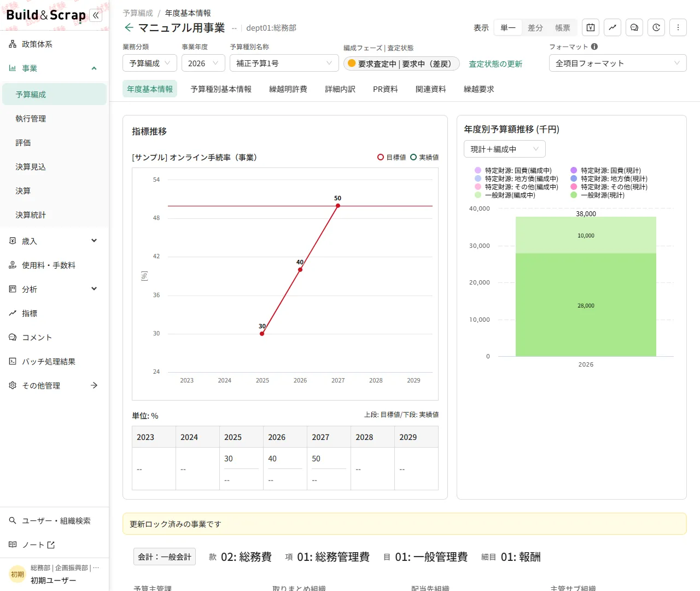Open the 現計＋編成中 dropdown
The image size is (700, 591).
pyautogui.click(x=505, y=149)
